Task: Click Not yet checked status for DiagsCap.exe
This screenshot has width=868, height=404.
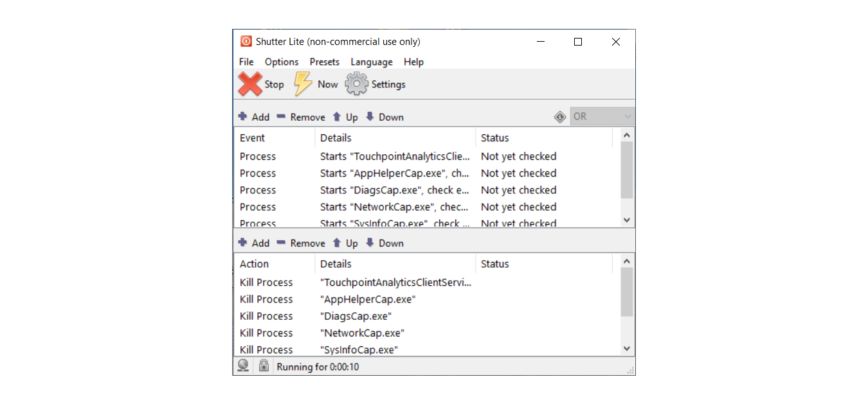Action: point(518,190)
